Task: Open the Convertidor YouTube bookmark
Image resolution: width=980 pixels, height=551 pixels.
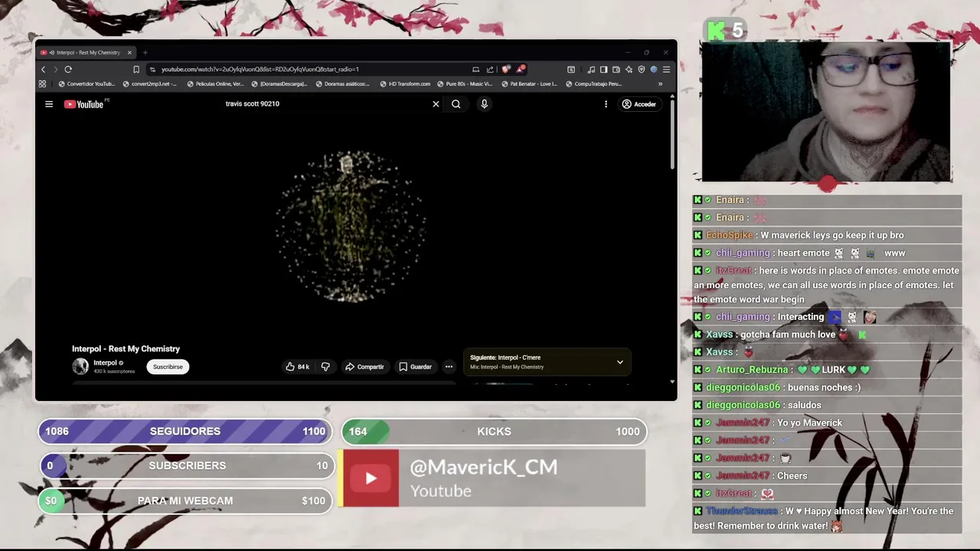Action: (87, 84)
